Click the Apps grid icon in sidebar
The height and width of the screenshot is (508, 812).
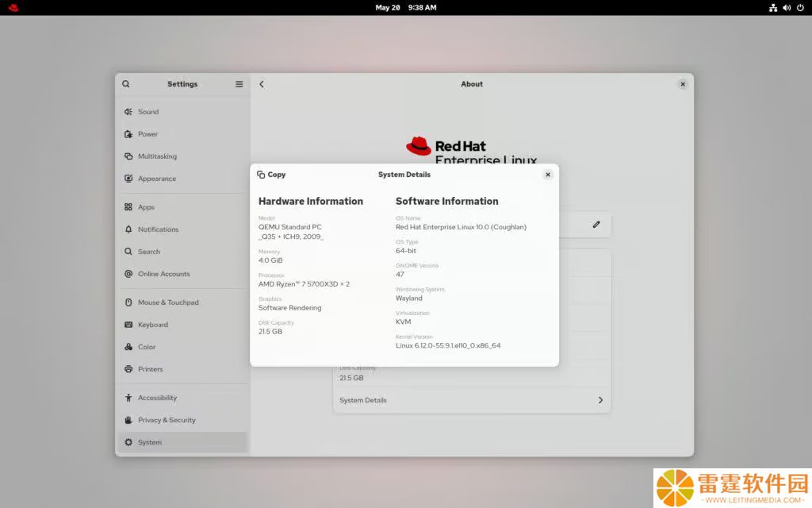(128, 207)
